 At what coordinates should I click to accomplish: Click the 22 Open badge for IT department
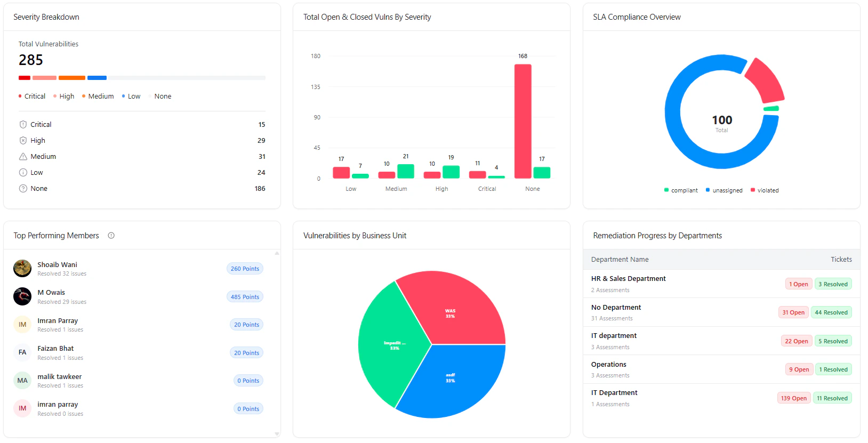(x=797, y=341)
